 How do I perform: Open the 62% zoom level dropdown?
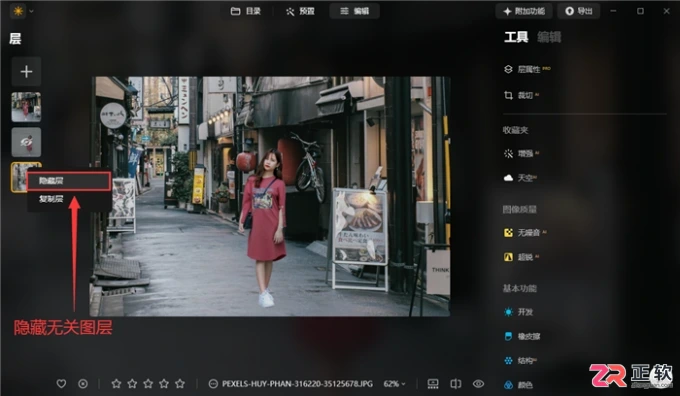pos(394,384)
